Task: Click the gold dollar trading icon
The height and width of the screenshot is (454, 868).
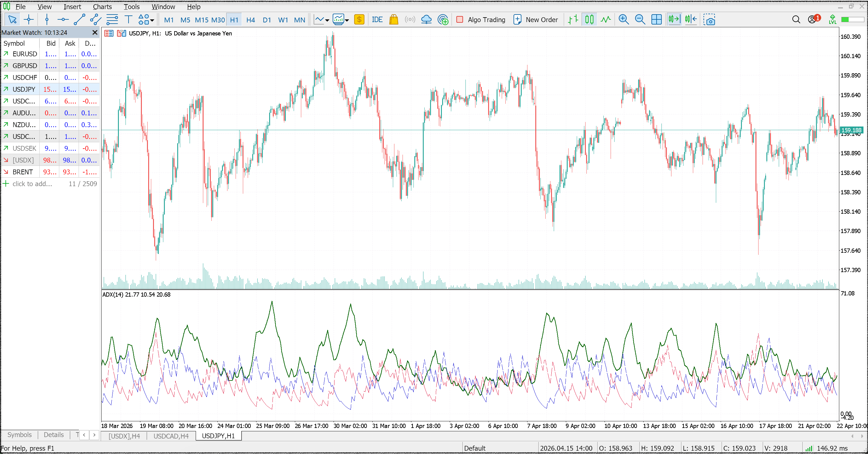Action: [359, 20]
